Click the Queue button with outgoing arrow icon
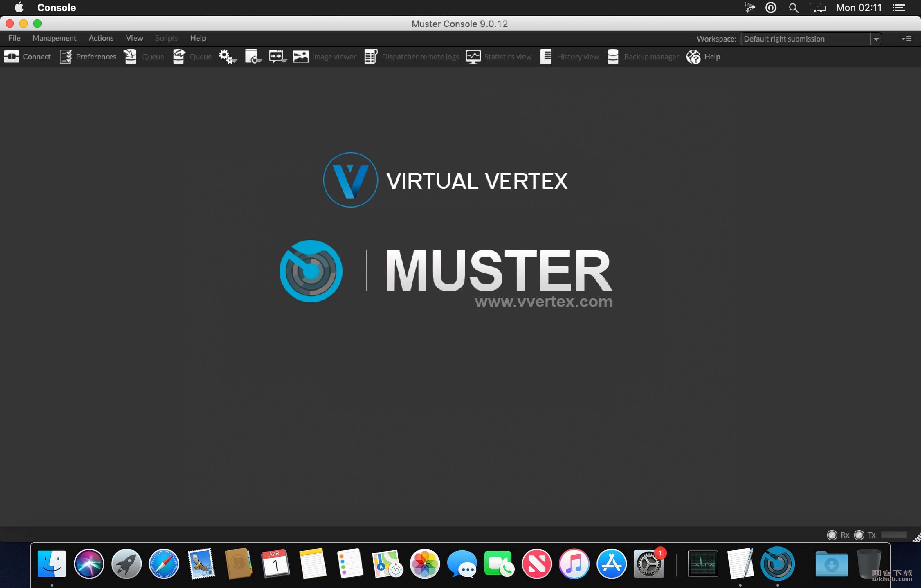 [x=192, y=57]
